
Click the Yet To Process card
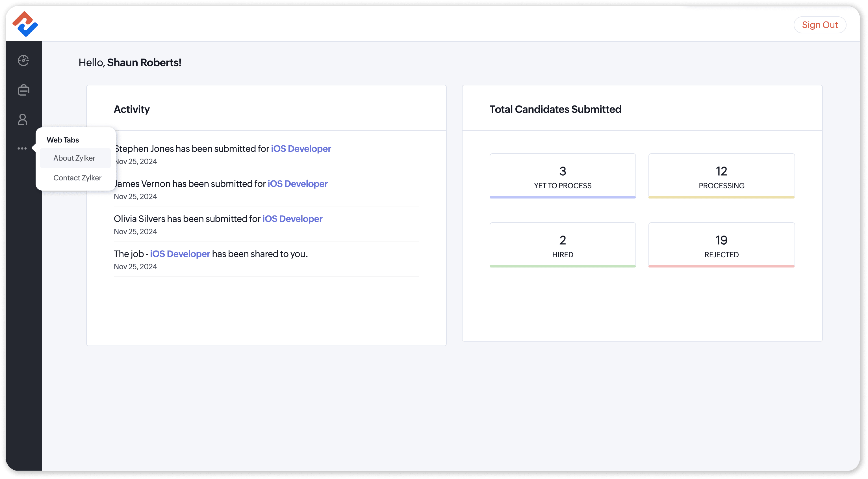click(x=562, y=176)
